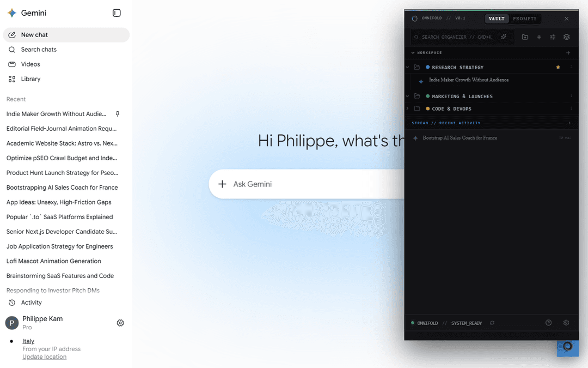Image resolution: width=588 pixels, height=368 pixels.
Task: Click the Code & DevOps folder icon
Action: pyautogui.click(x=416, y=108)
